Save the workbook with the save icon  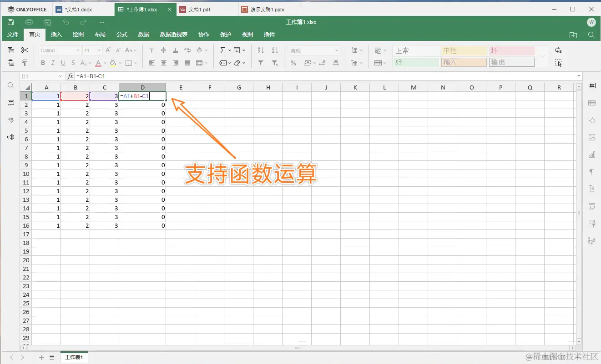[11, 22]
